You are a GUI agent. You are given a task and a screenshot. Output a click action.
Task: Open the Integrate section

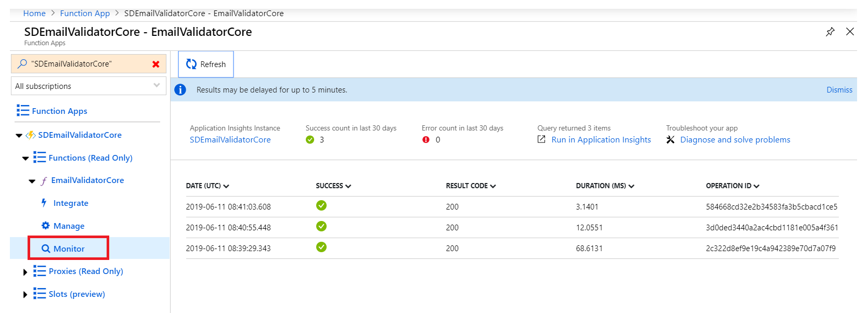(71, 203)
